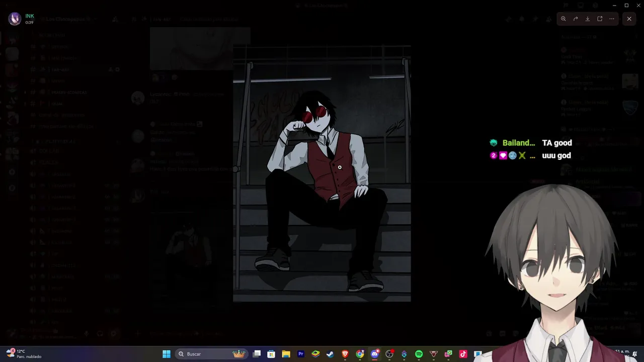The image size is (644, 362).
Task: Click the TA good chat message
Action: pos(557,143)
